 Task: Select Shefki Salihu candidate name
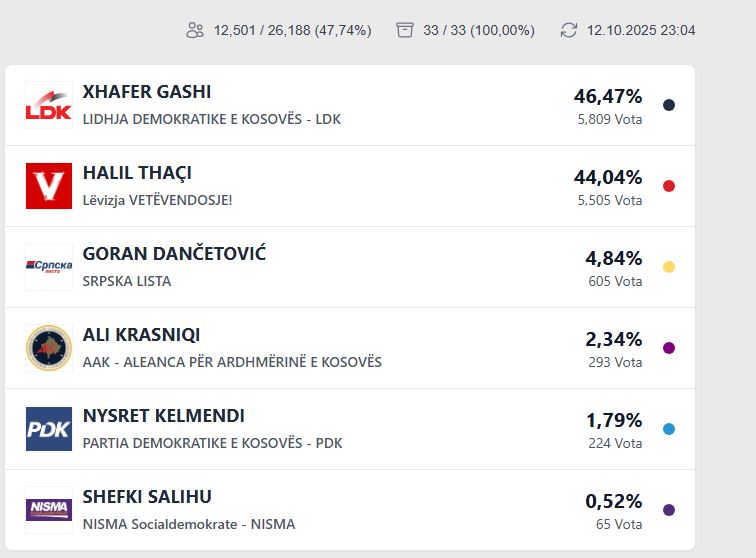tap(147, 497)
